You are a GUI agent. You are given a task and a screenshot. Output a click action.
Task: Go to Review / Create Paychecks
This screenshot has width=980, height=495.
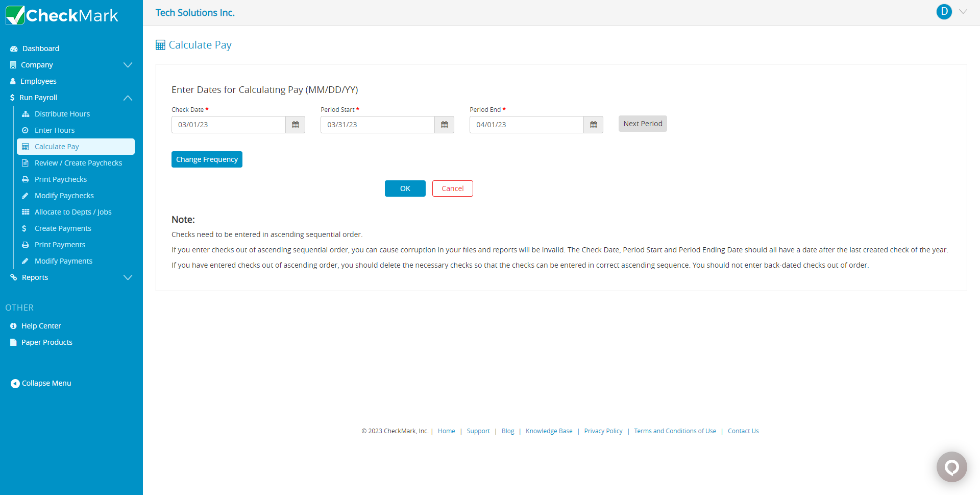coord(78,163)
